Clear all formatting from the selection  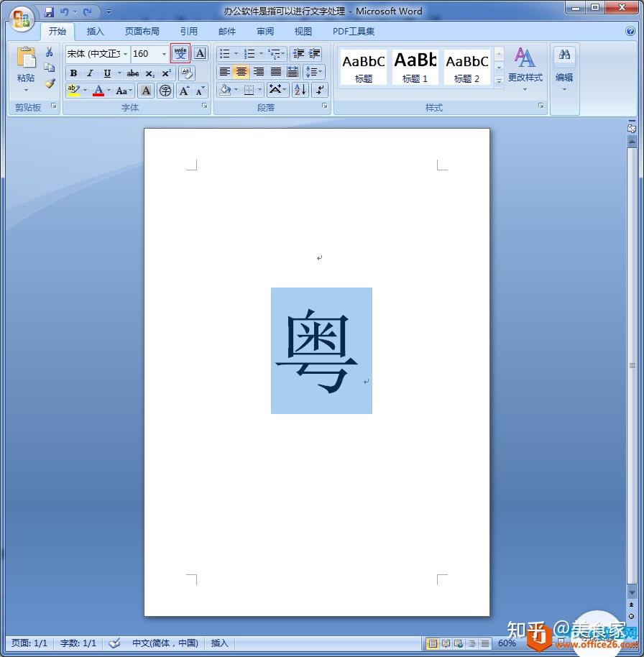click(186, 73)
